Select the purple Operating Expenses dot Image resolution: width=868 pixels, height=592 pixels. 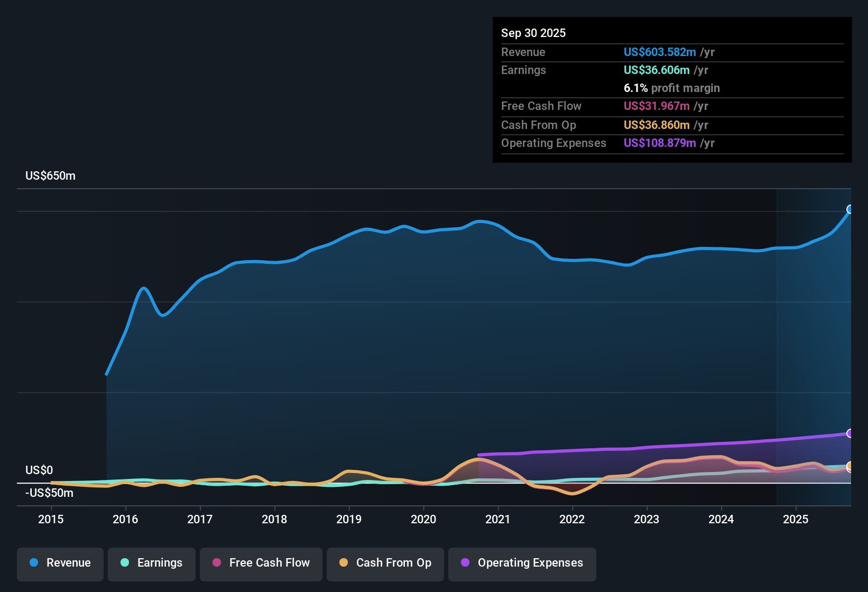click(465, 563)
